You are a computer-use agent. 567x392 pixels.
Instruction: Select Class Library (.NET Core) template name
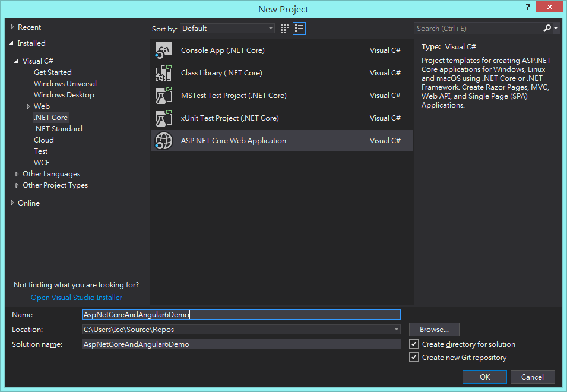tap(221, 72)
